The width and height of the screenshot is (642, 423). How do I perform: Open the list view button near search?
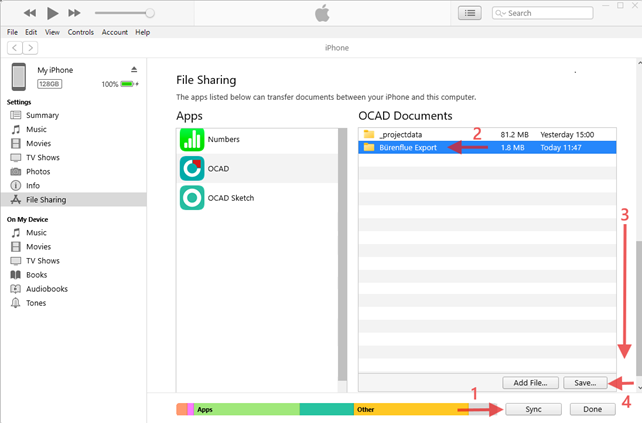[470, 13]
